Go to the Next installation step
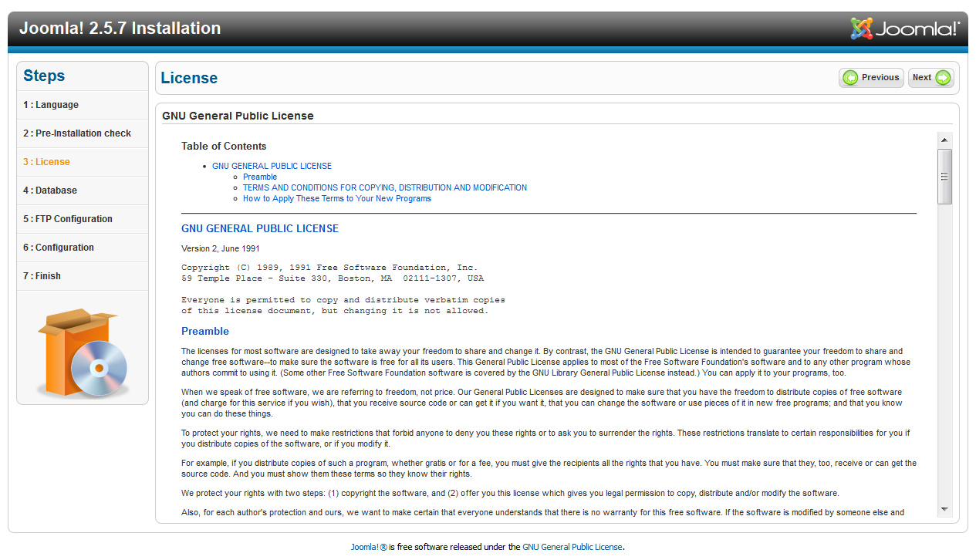Viewport: 976px width, 560px height. pyautogui.click(x=931, y=78)
